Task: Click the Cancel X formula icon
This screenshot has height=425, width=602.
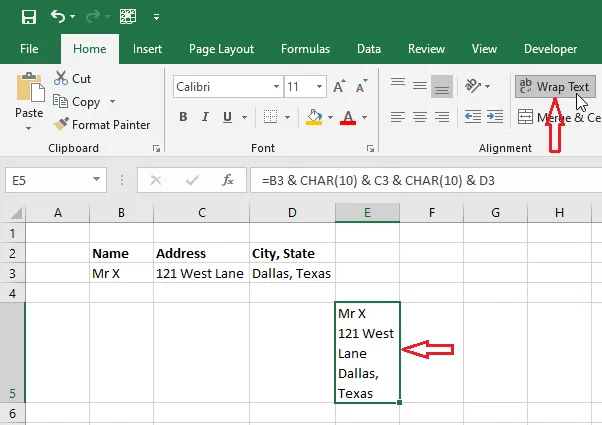Action: coord(156,180)
